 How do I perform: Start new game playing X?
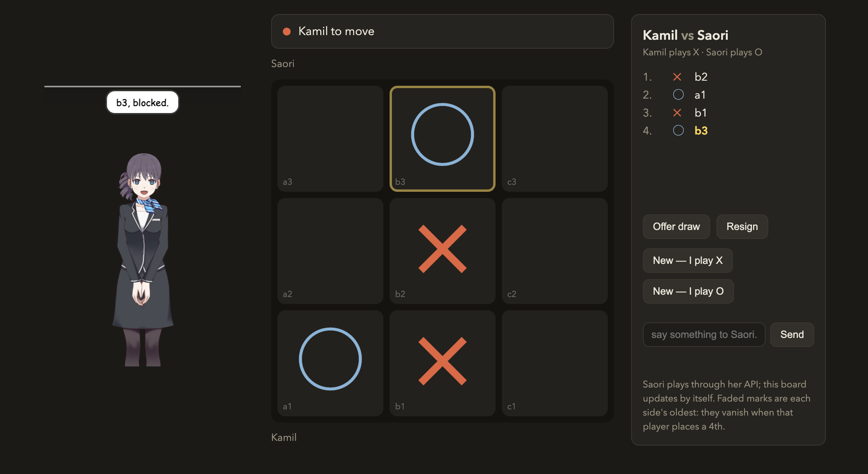coord(688,260)
